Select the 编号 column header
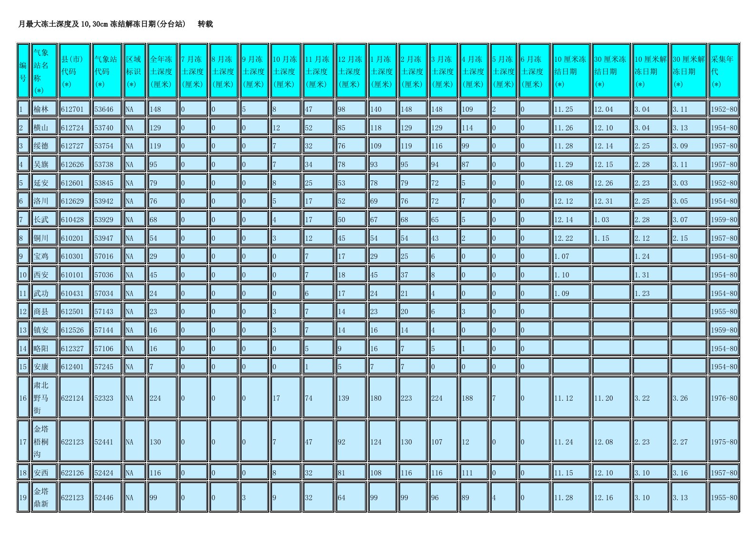The image size is (756, 534). (x=23, y=71)
